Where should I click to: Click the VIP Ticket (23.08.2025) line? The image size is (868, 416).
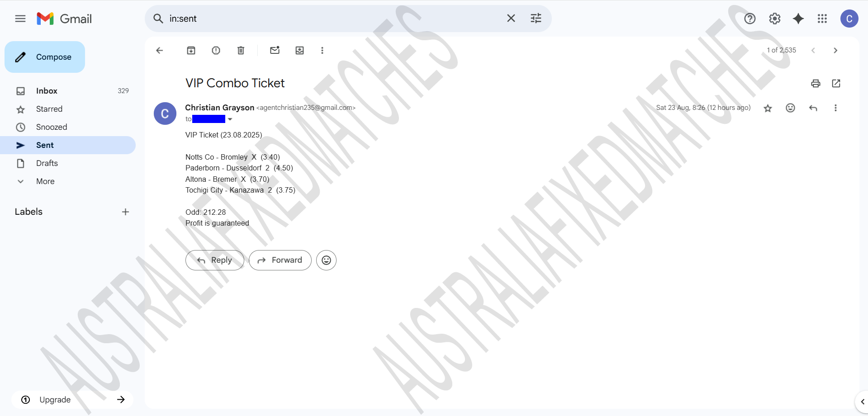pos(223,135)
